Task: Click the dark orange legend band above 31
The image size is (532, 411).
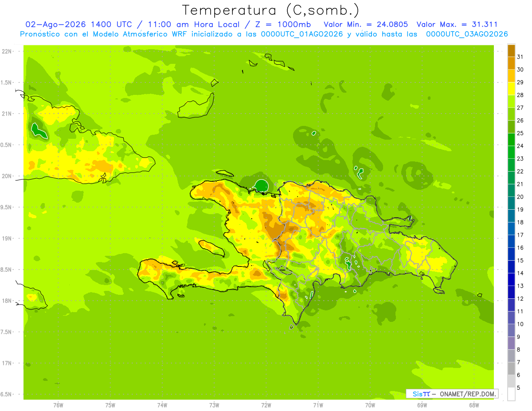Action: click(511, 51)
